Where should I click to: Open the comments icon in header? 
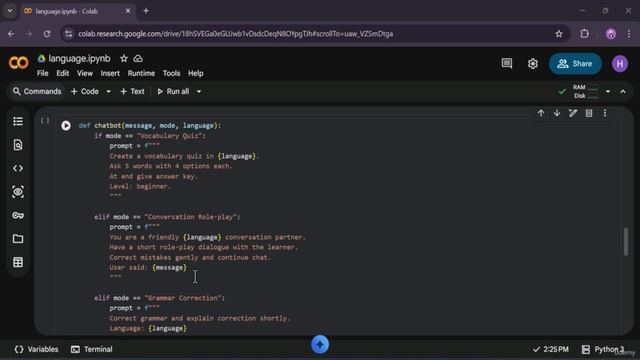tap(507, 63)
